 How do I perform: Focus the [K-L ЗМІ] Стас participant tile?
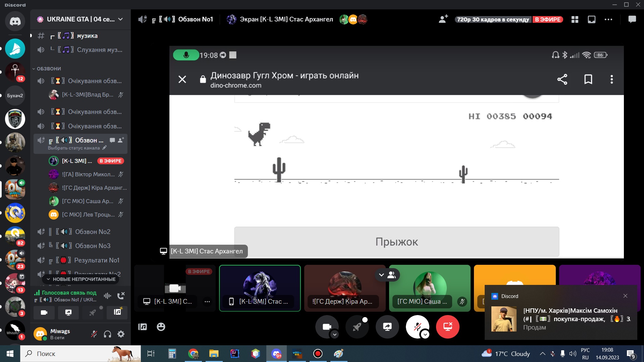tap(260, 288)
